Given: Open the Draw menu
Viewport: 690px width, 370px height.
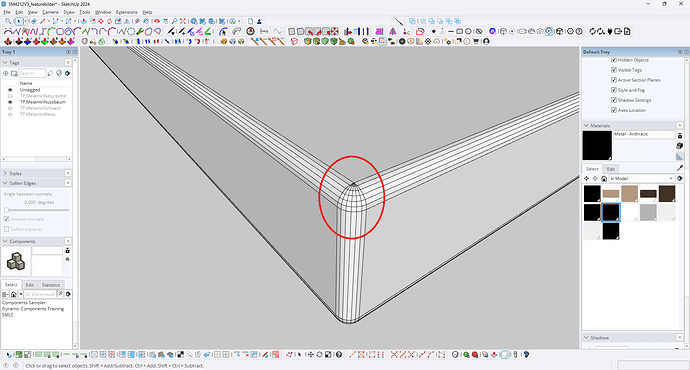Looking at the screenshot, I should point(69,12).
